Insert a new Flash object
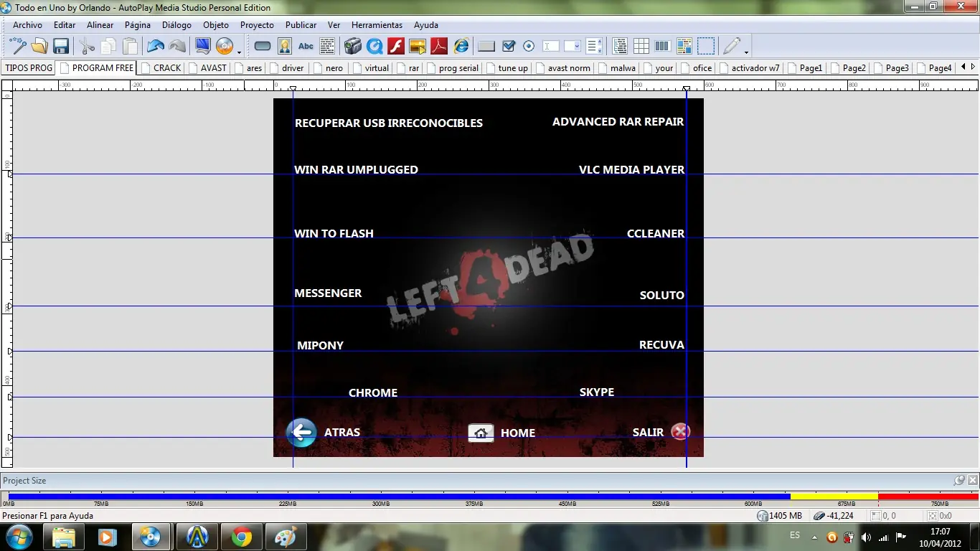The image size is (980, 551). (x=396, y=47)
